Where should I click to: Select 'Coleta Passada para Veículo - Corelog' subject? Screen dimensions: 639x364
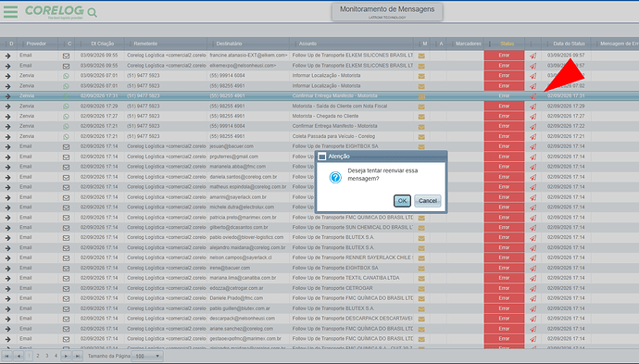click(333, 136)
